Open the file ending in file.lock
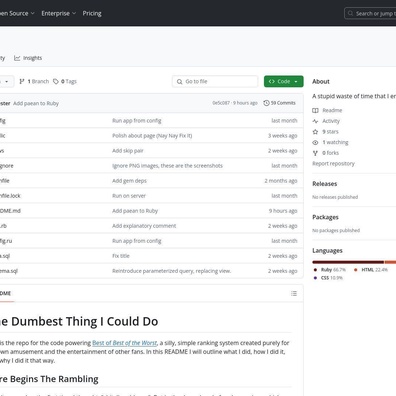 click(10, 196)
